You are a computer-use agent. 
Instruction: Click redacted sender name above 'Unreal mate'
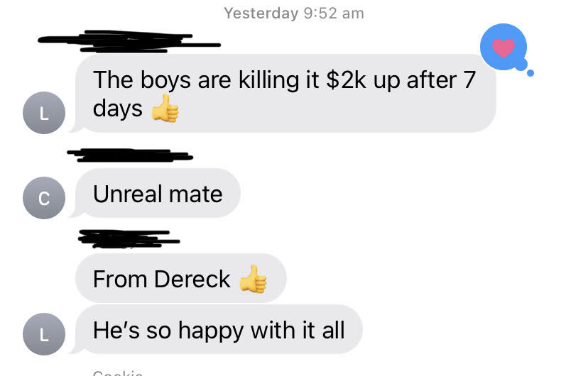pyautogui.click(x=130, y=155)
